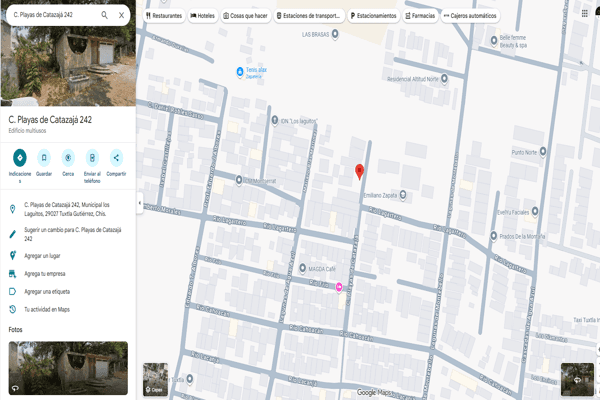
Task: Click the red location pin on map
Action: [x=360, y=172]
